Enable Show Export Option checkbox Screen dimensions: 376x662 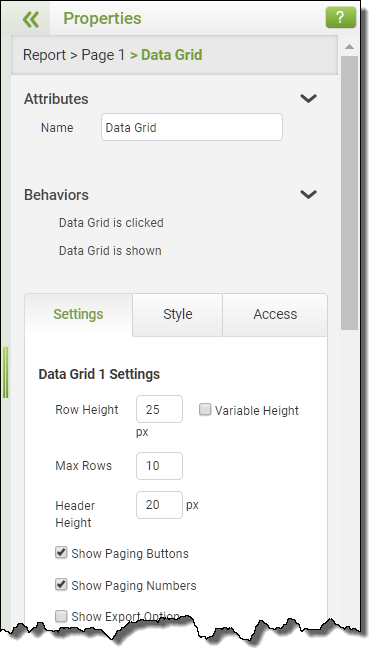(61, 616)
